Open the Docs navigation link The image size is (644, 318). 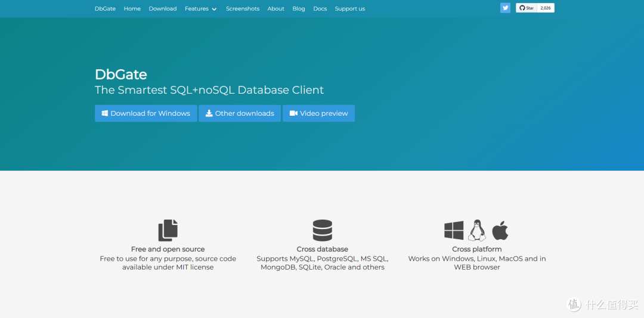point(320,9)
